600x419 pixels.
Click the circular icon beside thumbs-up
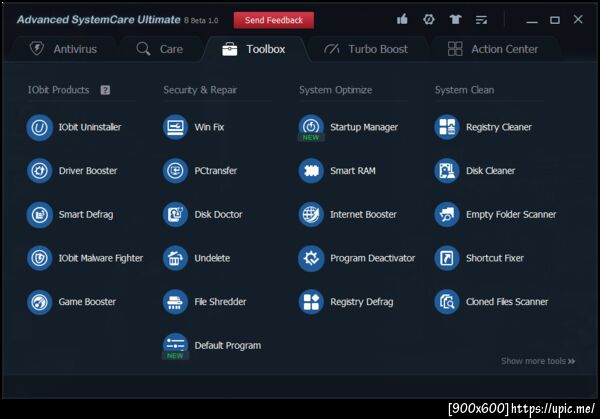tap(429, 19)
